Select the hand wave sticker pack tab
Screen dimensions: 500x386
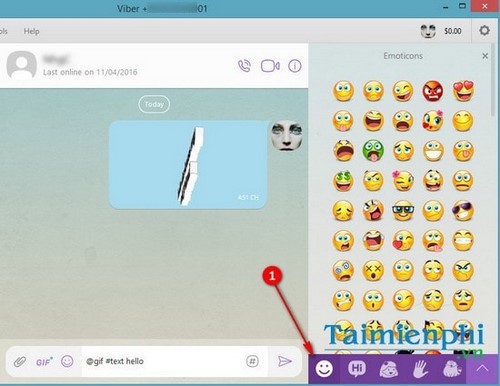click(421, 369)
